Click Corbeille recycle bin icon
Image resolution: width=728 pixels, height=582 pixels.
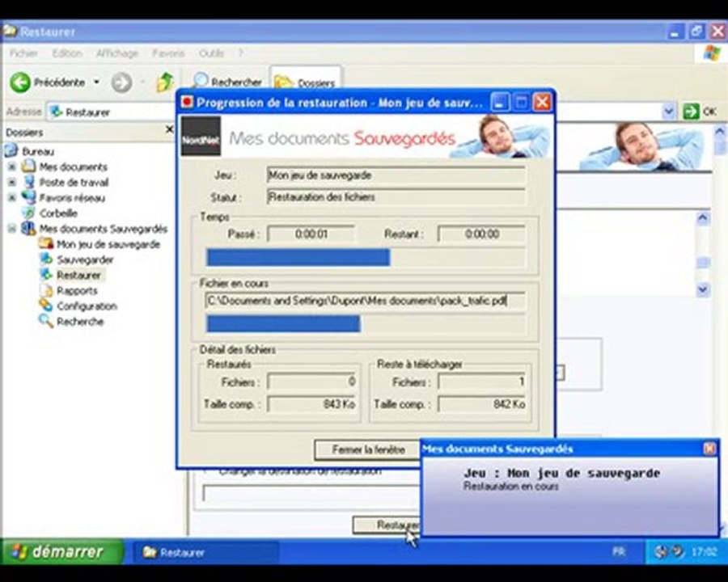29,213
